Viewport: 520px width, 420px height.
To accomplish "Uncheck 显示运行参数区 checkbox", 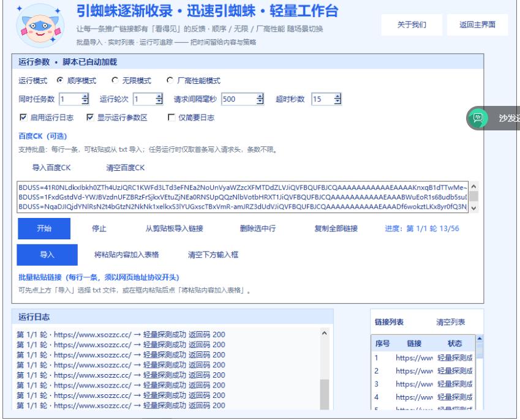I will click(x=90, y=118).
